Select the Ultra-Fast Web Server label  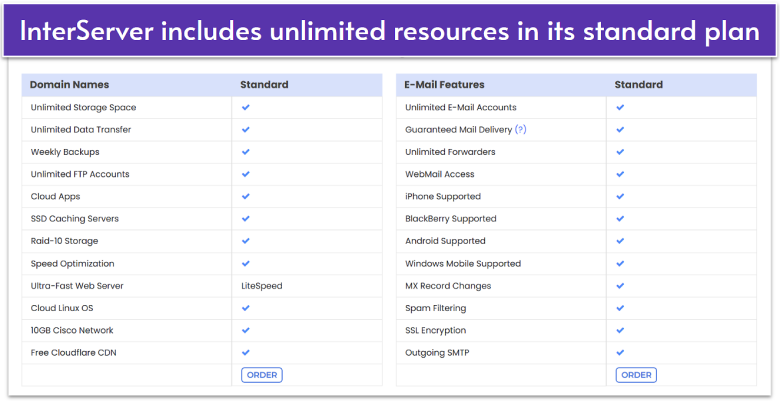pyautogui.click(x=77, y=286)
